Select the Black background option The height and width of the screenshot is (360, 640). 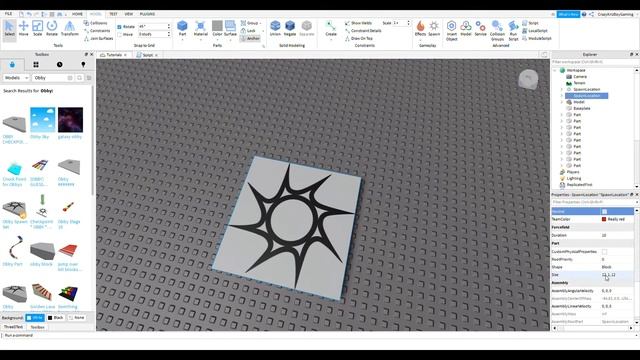coord(56,318)
